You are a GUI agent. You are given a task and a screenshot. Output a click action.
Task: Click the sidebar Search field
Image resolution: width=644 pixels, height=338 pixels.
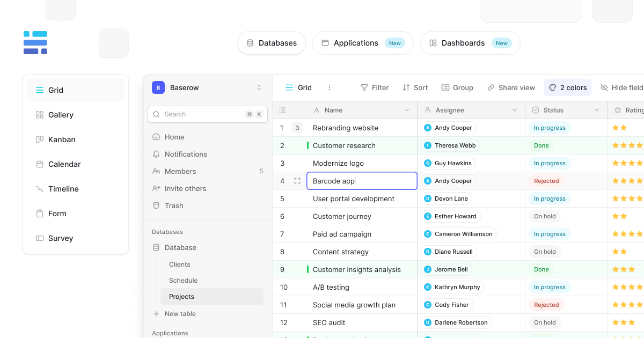[207, 114]
